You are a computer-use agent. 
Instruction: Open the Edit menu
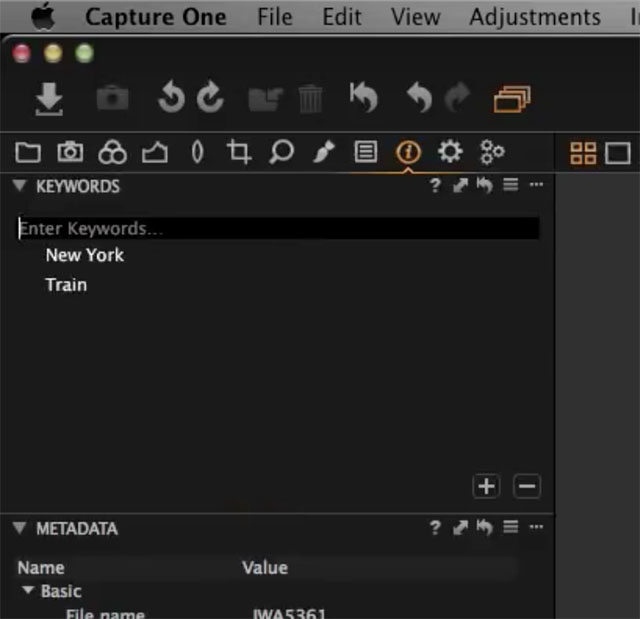click(342, 17)
